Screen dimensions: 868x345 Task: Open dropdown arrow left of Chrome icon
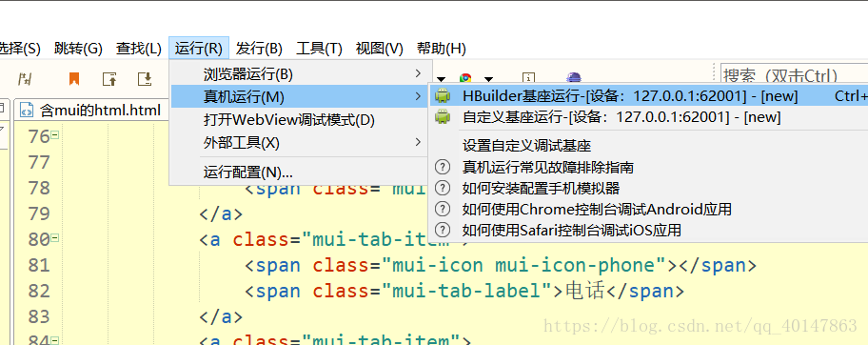[x=442, y=79]
